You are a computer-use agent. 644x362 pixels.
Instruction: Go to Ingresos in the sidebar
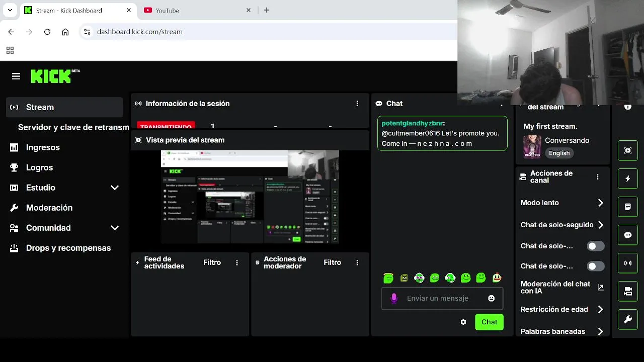(43, 147)
